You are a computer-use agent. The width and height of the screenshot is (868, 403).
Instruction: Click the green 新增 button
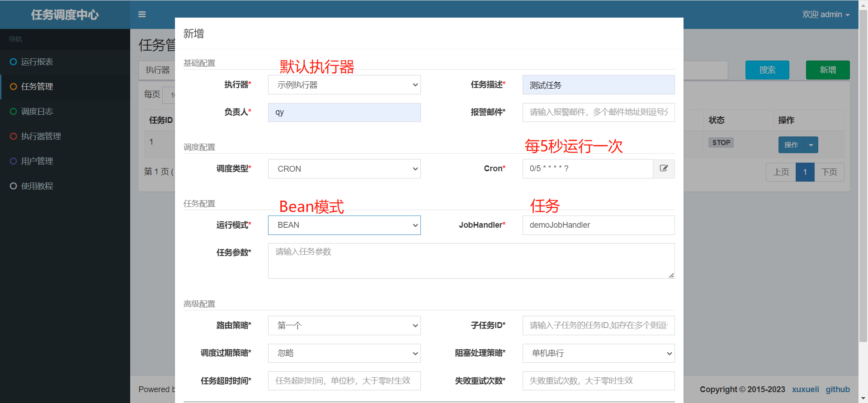click(828, 70)
